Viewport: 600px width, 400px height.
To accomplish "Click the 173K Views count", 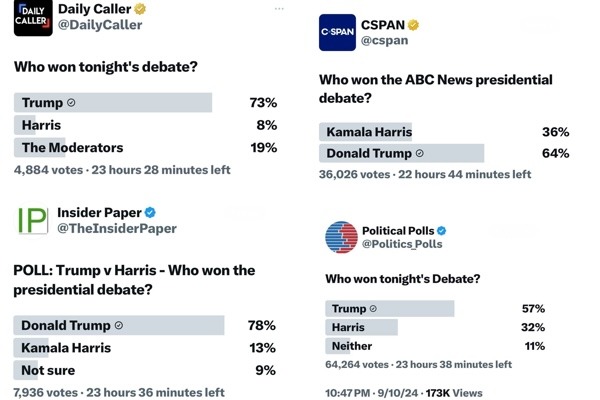I will 454,393.
